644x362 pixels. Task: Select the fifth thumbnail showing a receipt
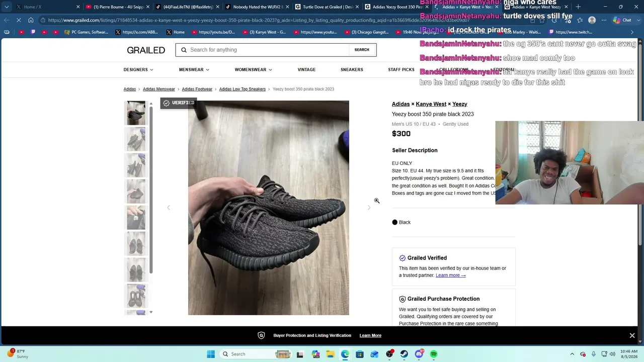point(136,218)
